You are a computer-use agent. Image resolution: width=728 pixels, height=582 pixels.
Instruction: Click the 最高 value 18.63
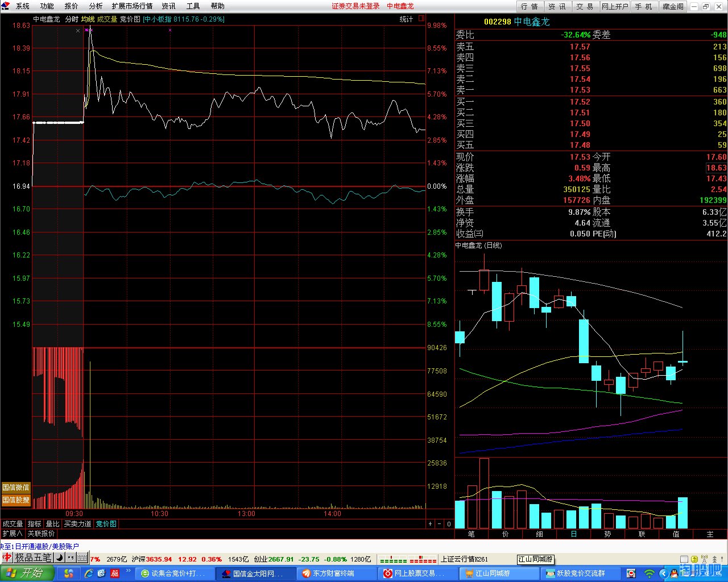point(717,168)
